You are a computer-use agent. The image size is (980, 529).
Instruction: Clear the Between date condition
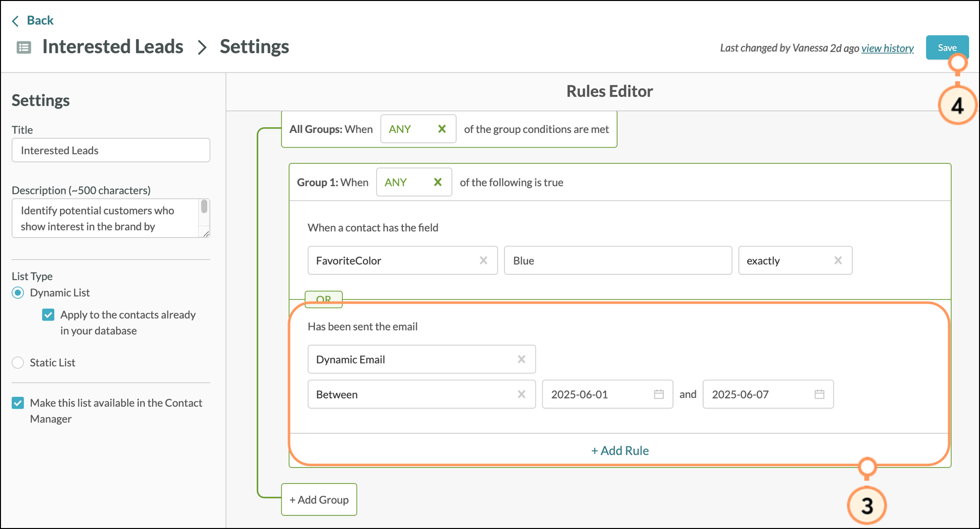[x=521, y=395]
